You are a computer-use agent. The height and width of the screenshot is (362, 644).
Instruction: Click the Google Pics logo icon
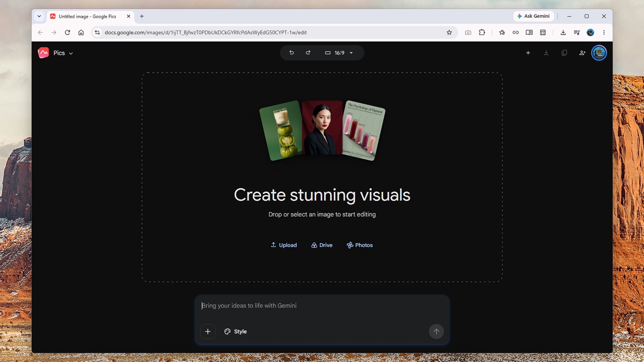[x=43, y=53]
